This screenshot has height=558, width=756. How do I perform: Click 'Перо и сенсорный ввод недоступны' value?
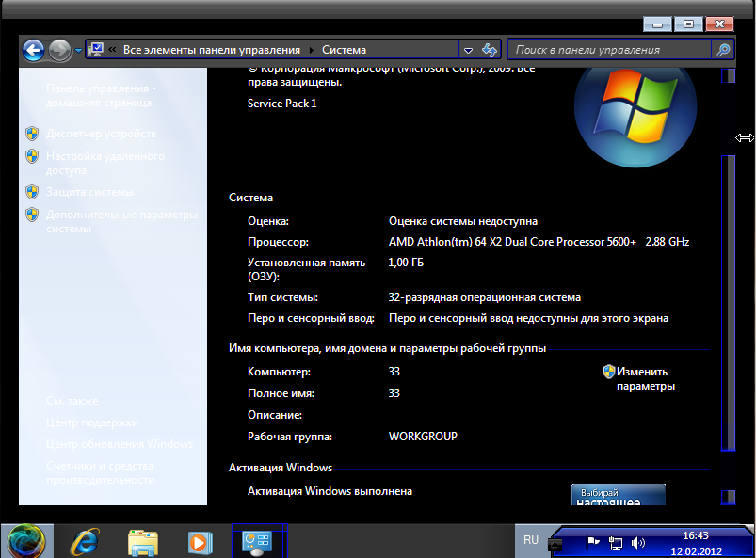528,318
